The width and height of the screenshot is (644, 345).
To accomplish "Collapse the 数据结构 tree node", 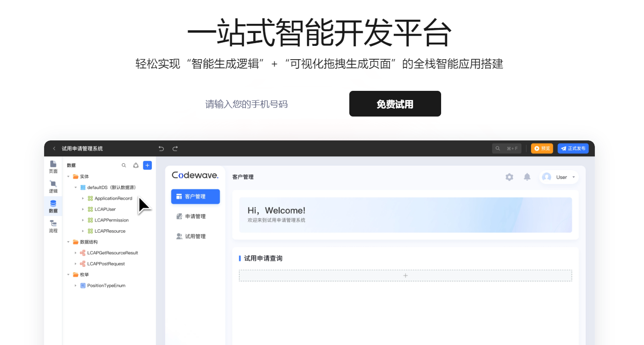I will pyautogui.click(x=68, y=242).
